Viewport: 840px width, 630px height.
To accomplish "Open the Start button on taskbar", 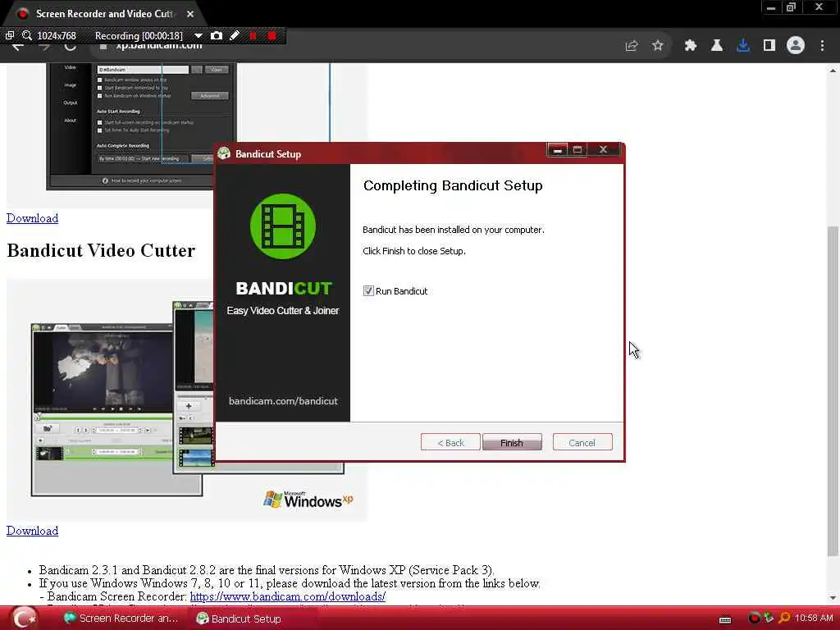I will 25,619.
